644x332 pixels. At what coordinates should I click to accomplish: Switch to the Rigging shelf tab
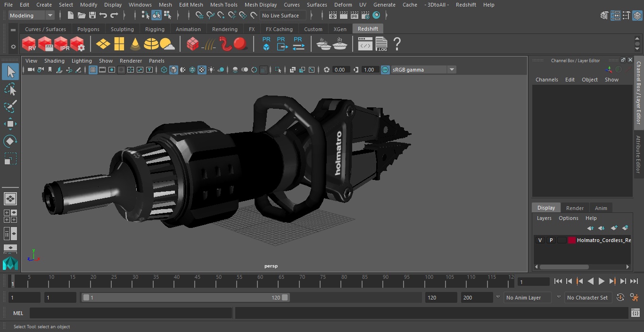[155, 29]
